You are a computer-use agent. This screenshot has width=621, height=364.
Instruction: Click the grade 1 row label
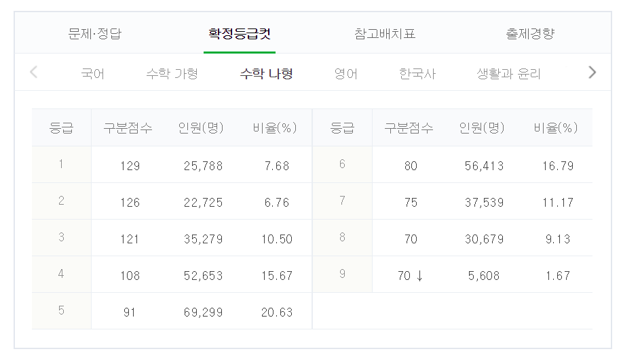[61, 164]
